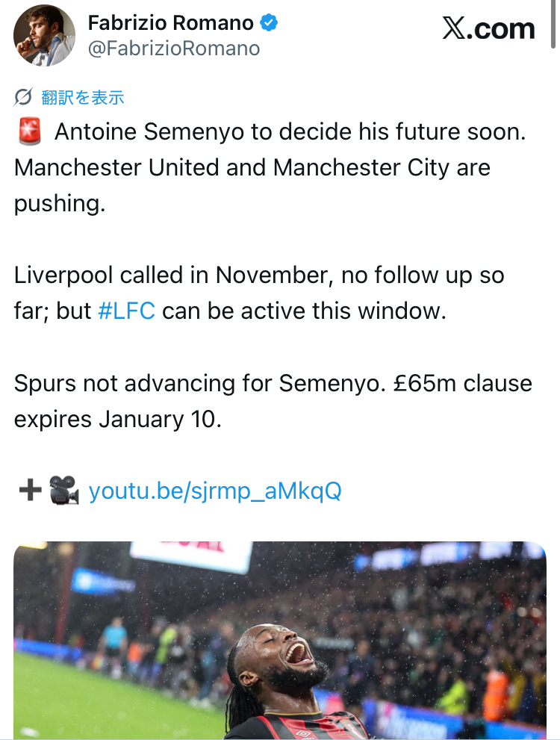Click the blue verified checkmark badge
Image resolution: width=560 pixels, height=740 pixels.
pos(269,23)
